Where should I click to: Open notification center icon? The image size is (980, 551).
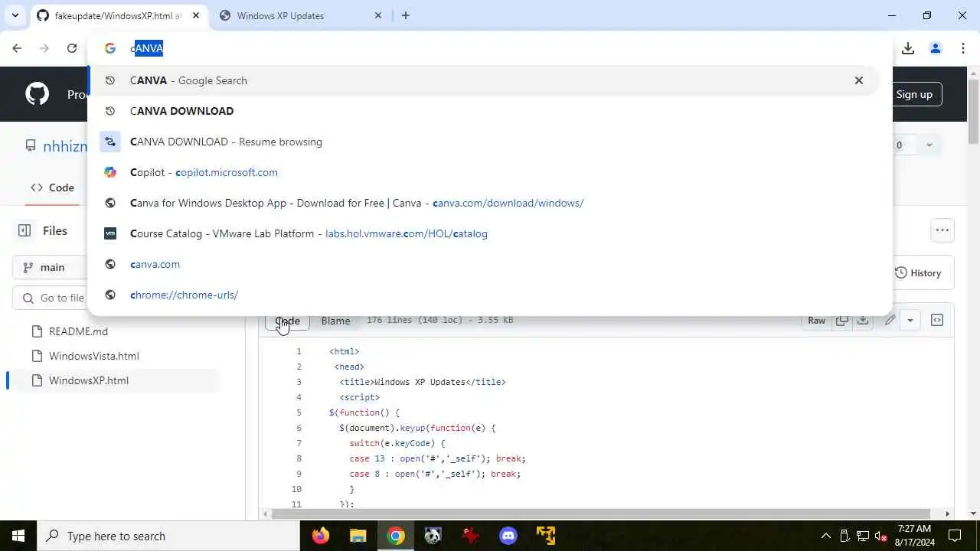[955, 536]
